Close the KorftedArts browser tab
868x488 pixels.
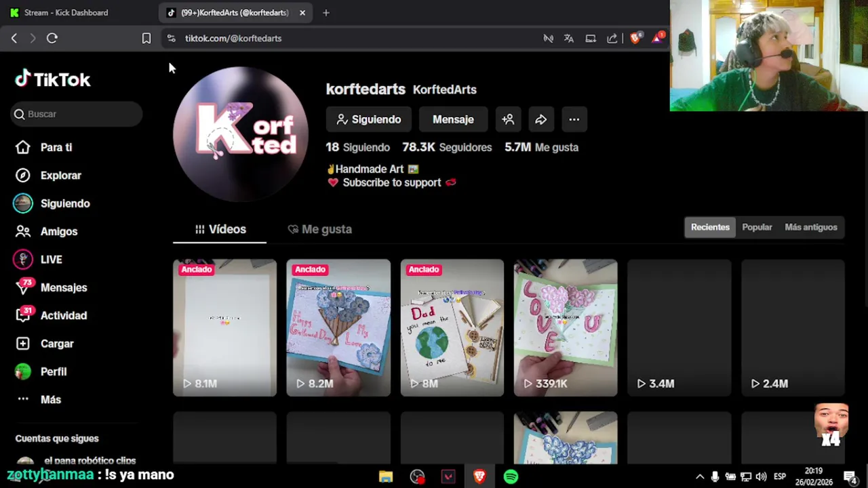click(302, 12)
